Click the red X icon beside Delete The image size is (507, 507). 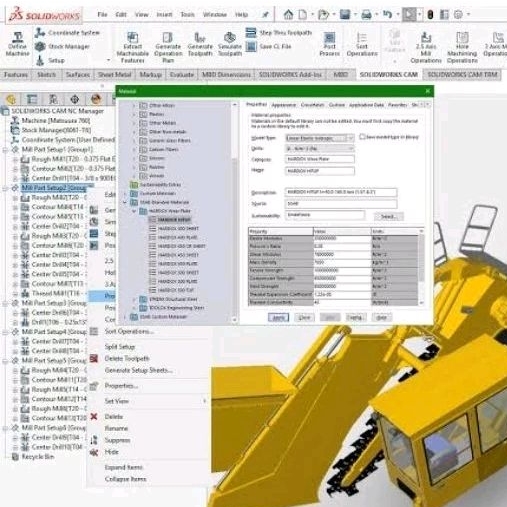coord(94,416)
